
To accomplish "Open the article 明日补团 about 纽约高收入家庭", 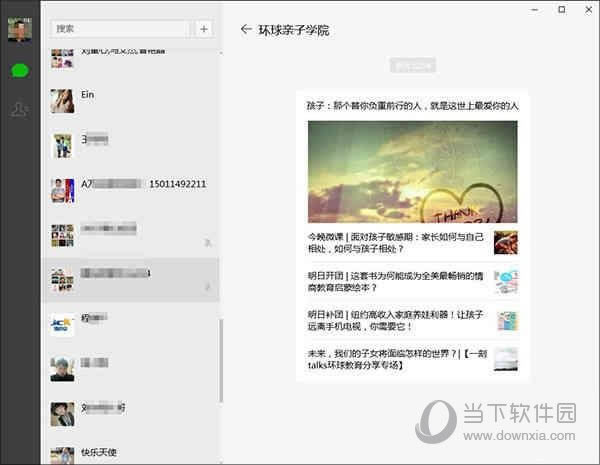I will click(400, 320).
